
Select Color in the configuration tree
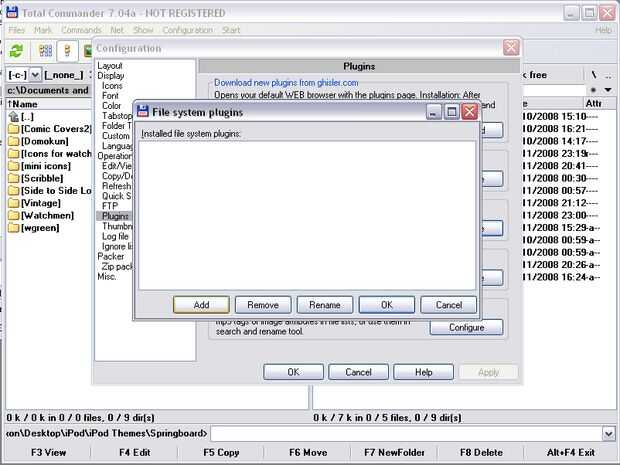pyautogui.click(x=112, y=106)
